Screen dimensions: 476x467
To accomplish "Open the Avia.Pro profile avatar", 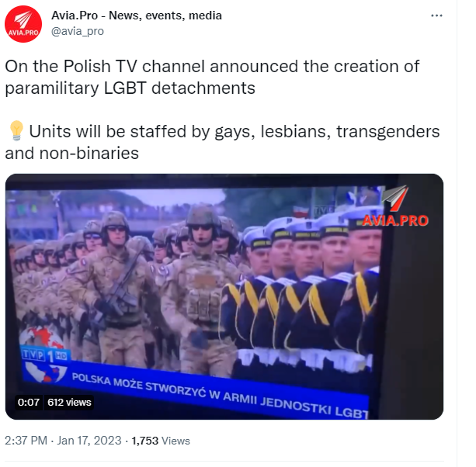I will [23, 24].
